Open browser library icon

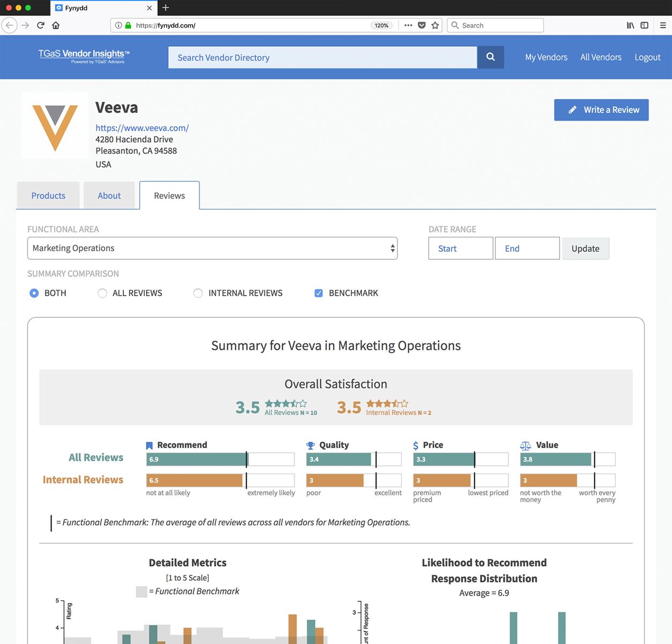click(x=631, y=25)
